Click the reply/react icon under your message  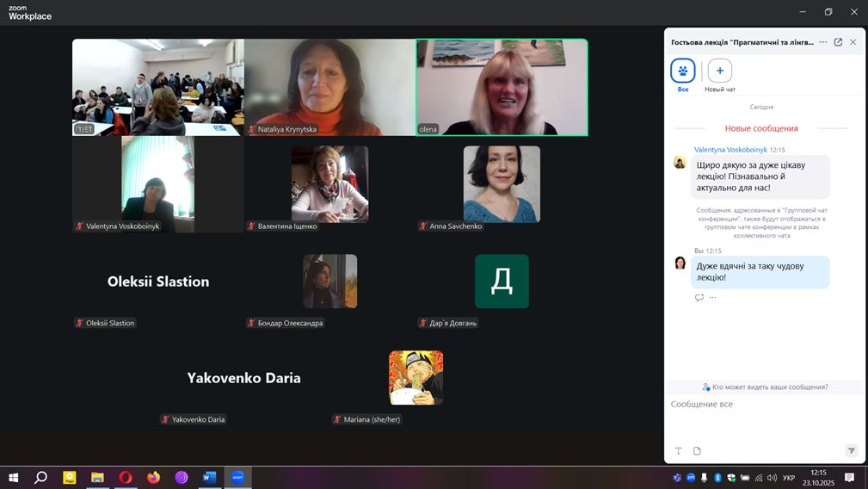click(699, 298)
